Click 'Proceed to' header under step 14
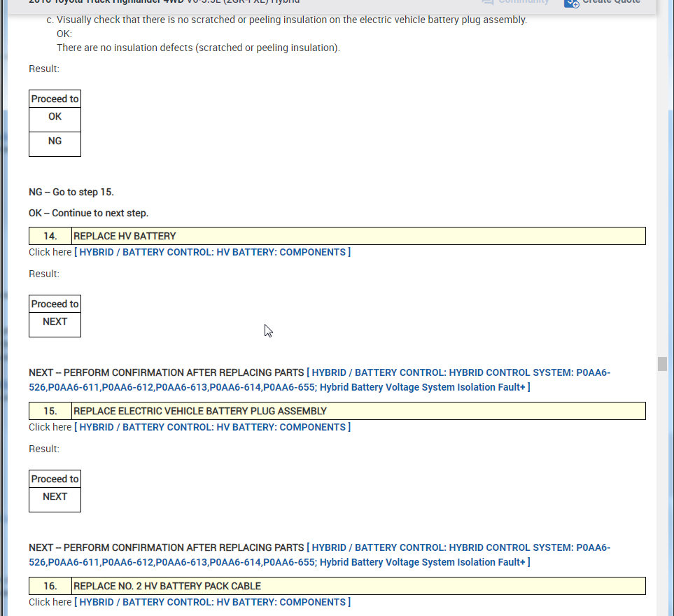 click(55, 304)
